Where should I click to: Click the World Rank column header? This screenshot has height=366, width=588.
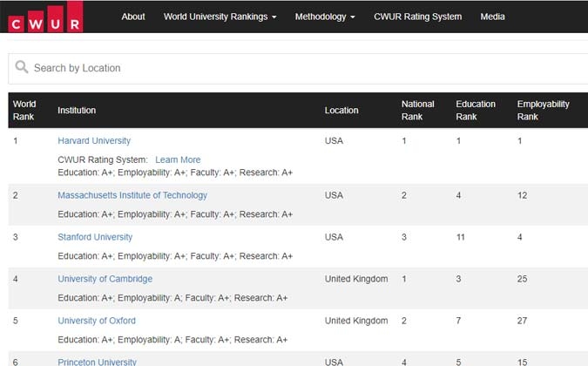click(24, 111)
